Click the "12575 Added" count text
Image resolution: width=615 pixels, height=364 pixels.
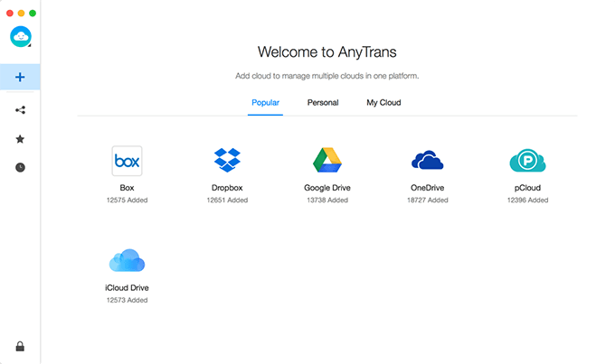click(128, 200)
